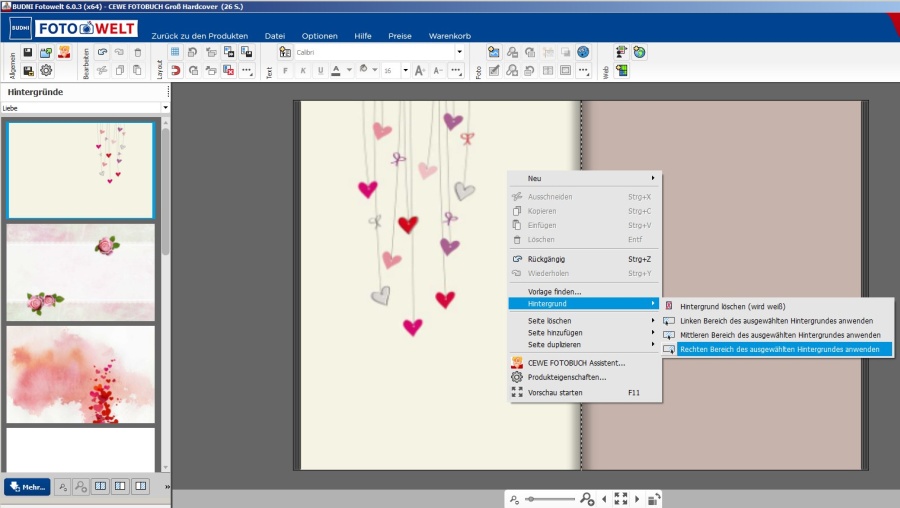Click the red magnet snap icon
900x508 pixels.
coord(176,70)
